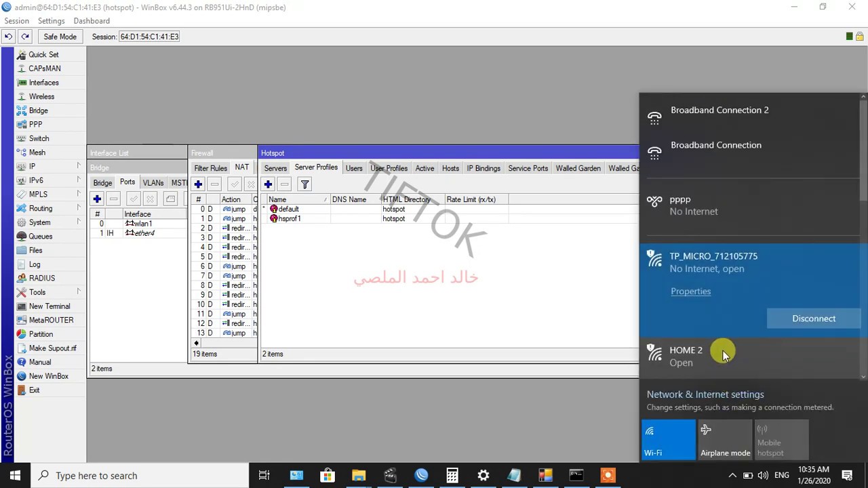Click the Redo arrow in WinBox toolbar
Screen dimensions: 868x488
coord(25,37)
